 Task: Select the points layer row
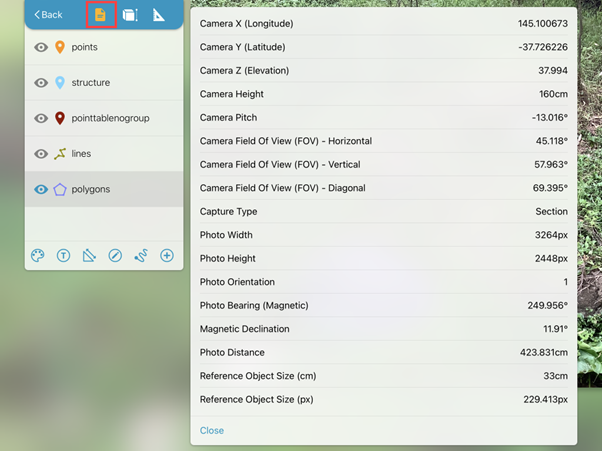[x=104, y=47]
